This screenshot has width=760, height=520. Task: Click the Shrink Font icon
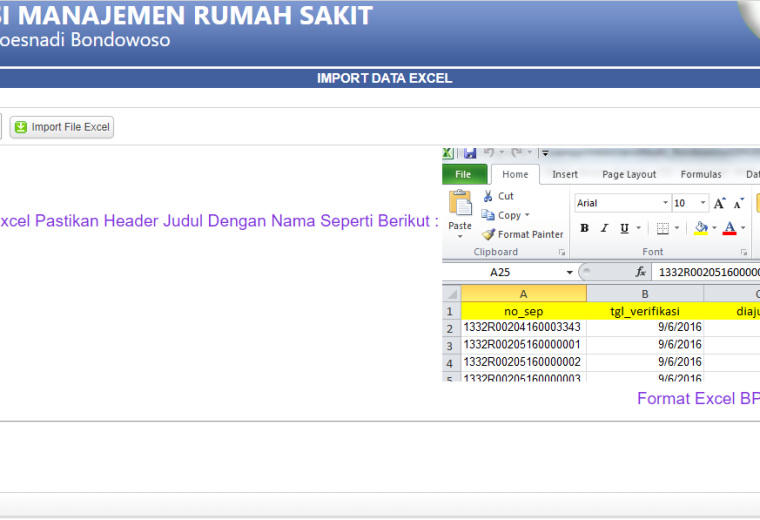[x=738, y=203]
